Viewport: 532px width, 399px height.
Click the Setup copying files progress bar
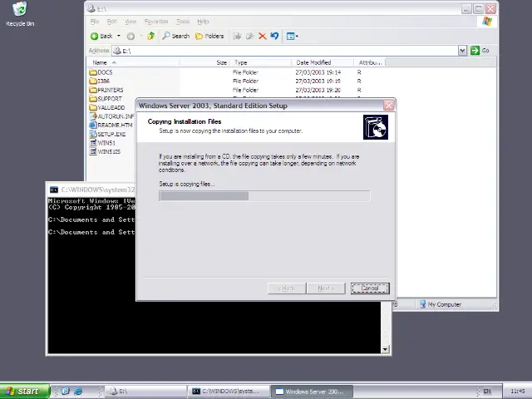(264, 196)
